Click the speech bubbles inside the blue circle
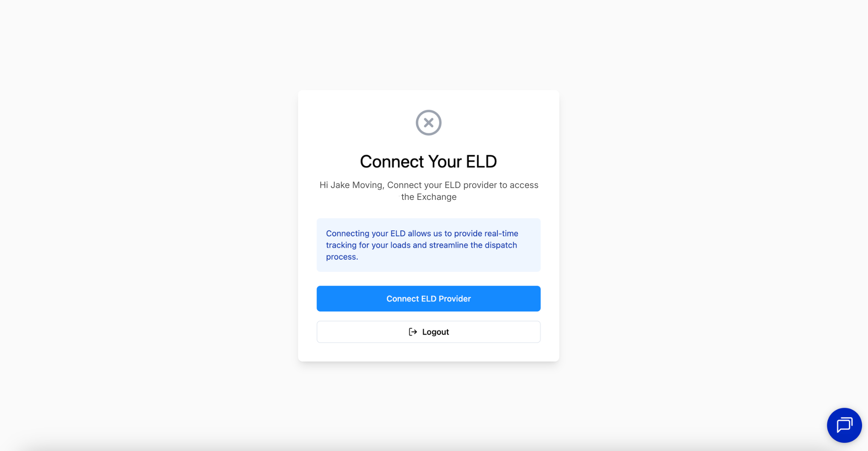This screenshot has height=451, width=868. 844,425
